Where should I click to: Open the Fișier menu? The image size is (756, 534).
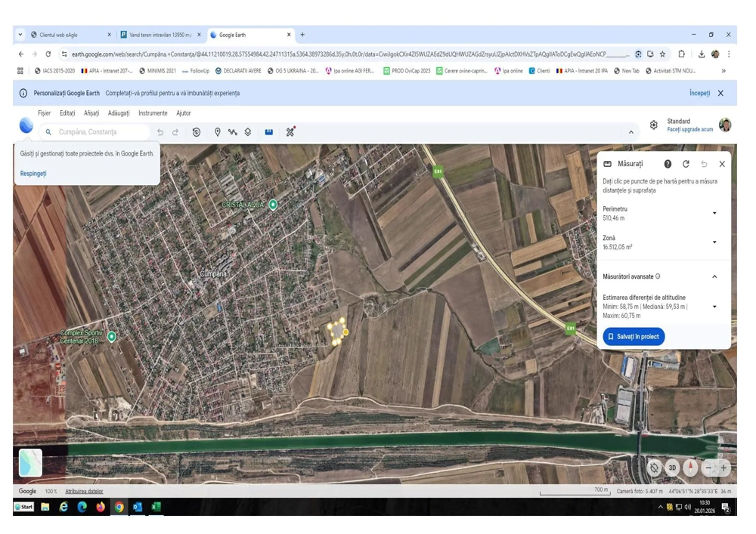point(44,113)
